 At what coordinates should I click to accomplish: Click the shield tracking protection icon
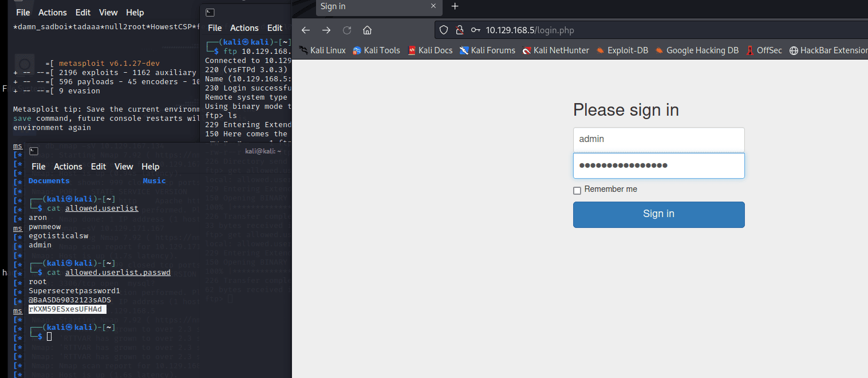click(x=443, y=30)
